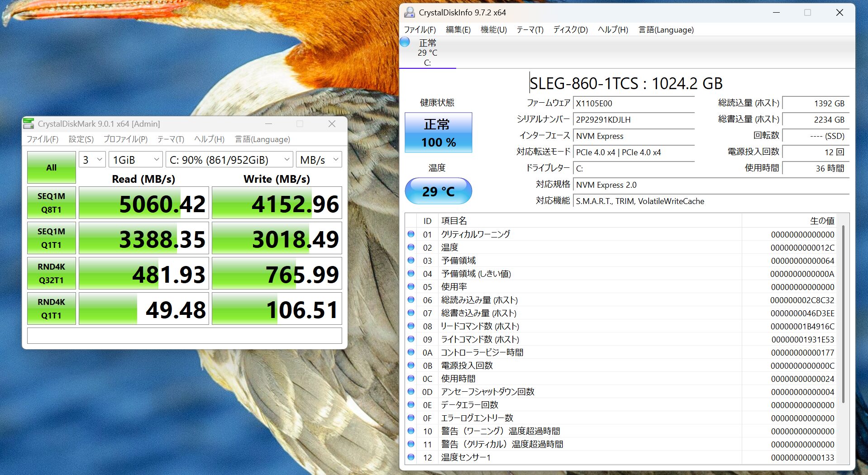Open the プロファイル(P) menu in CrystalDiskMark
The width and height of the screenshot is (868, 475).
click(125, 139)
